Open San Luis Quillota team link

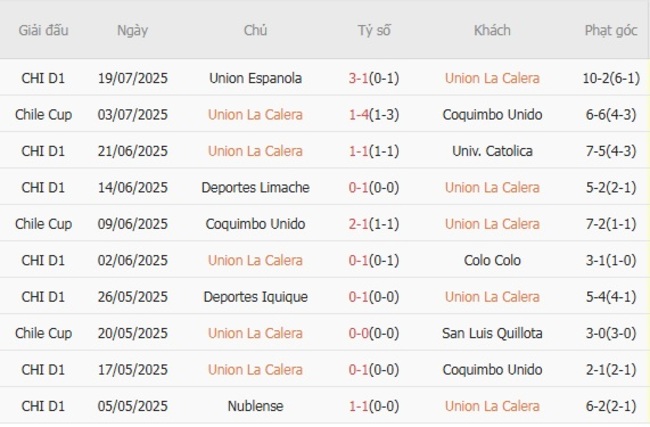492,333
